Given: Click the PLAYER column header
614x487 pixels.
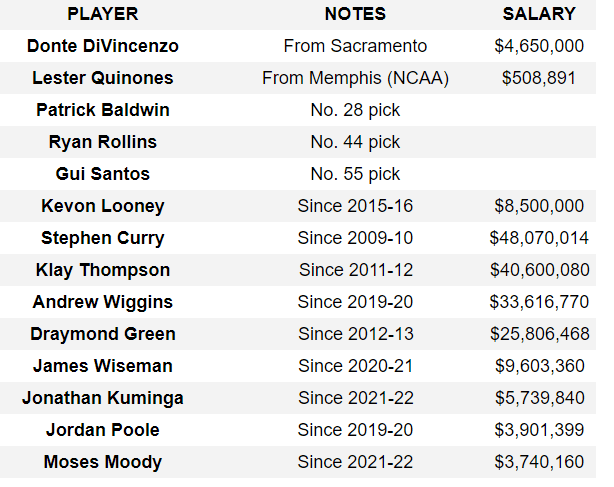Looking at the screenshot, I should point(103,14).
